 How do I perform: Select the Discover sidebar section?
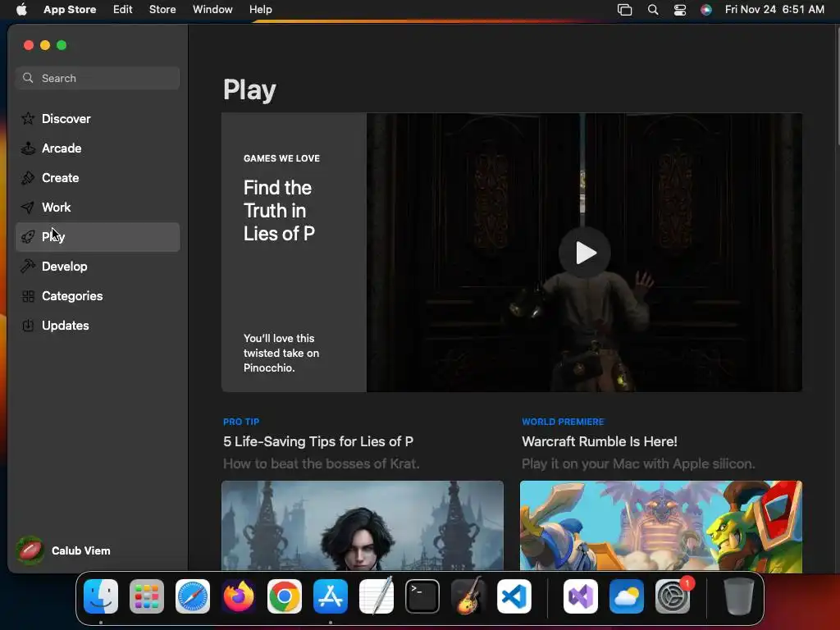pos(98,118)
